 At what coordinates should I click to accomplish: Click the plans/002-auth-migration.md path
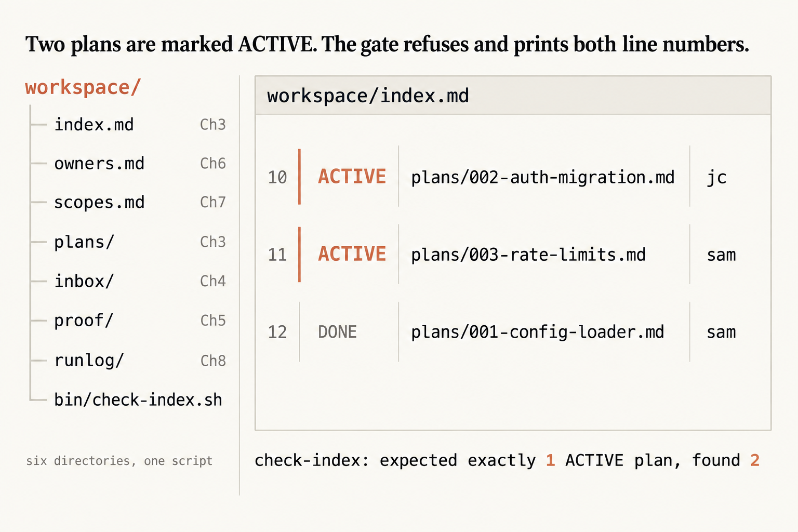tap(543, 178)
